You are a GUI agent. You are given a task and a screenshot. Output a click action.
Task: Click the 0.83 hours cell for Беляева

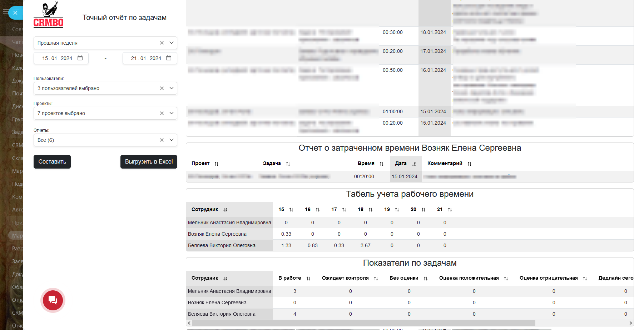(313, 245)
